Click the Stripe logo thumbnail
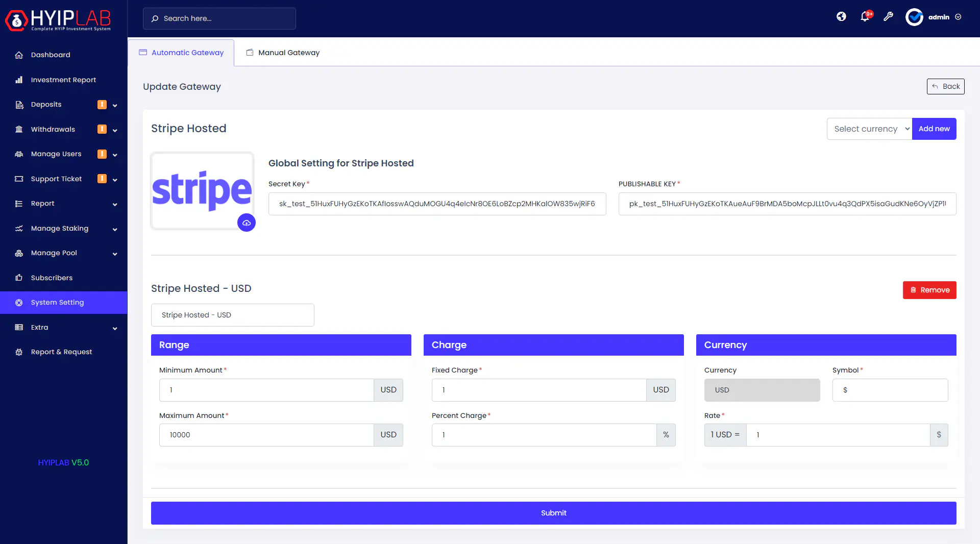The image size is (980, 544). coord(202,190)
